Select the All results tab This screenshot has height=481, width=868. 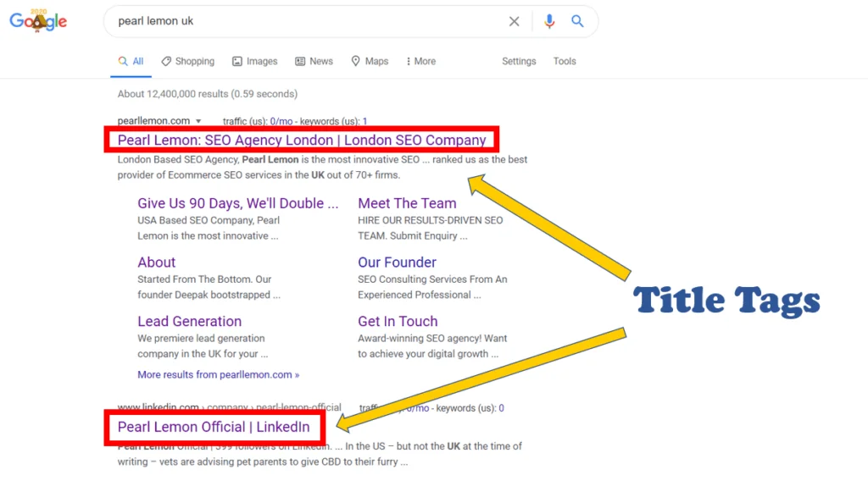tap(131, 61)
